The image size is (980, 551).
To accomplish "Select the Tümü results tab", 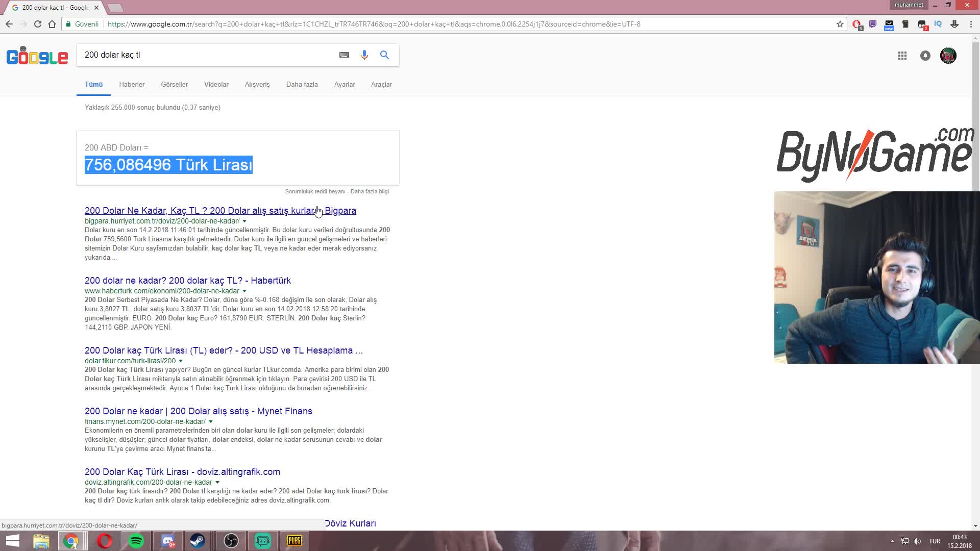I will click(x=93, y=85).
